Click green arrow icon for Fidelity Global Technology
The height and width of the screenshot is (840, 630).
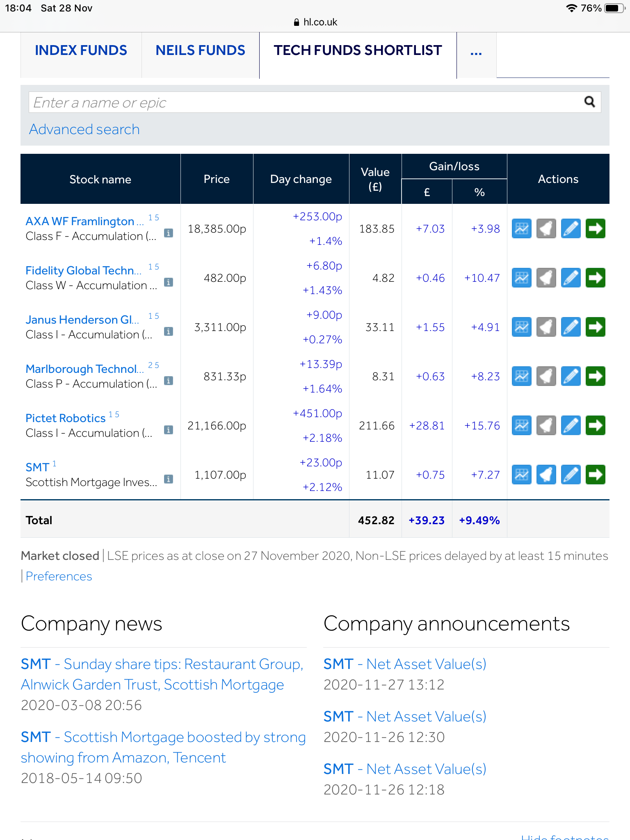[x=595, y=278]
